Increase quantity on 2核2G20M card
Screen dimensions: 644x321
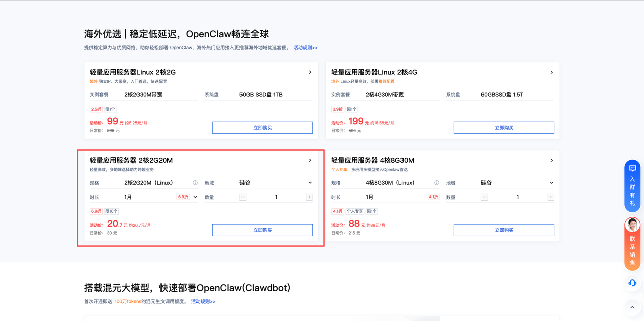[309, 197]
